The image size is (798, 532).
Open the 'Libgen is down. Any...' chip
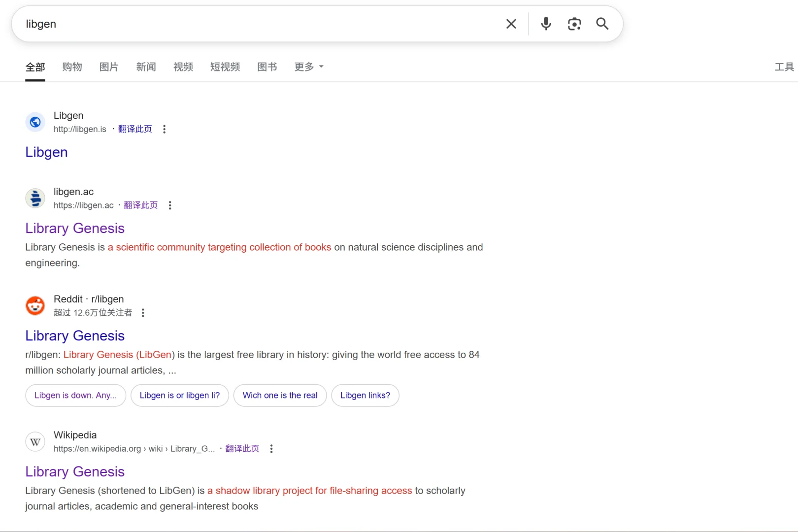75,396
